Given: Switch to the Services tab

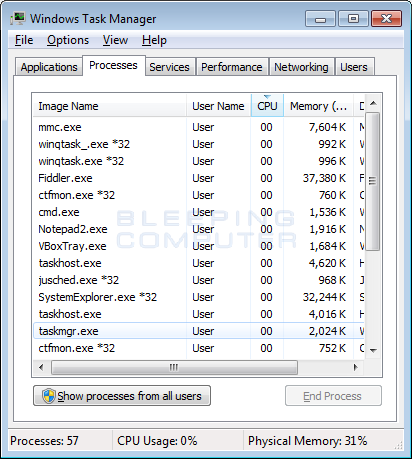Looking at the screenshot, I should tap(169, 67).
